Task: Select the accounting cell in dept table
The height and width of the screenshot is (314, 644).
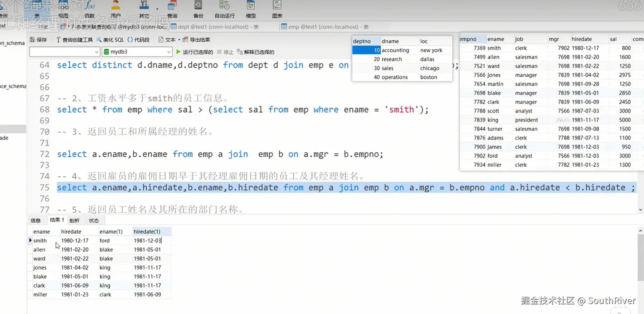Action: tap(400, 50)
